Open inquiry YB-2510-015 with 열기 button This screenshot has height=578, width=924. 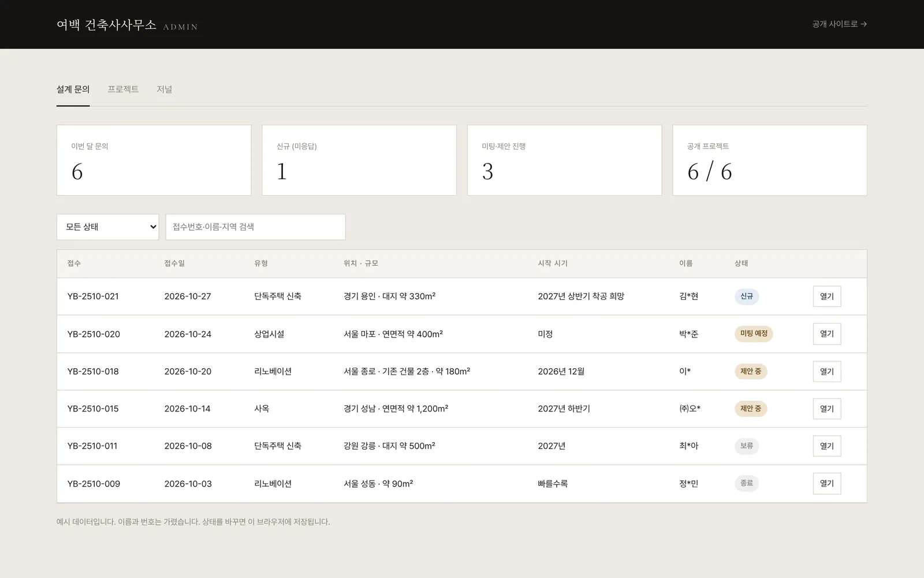pyautogui.click(x=827, y=409)
